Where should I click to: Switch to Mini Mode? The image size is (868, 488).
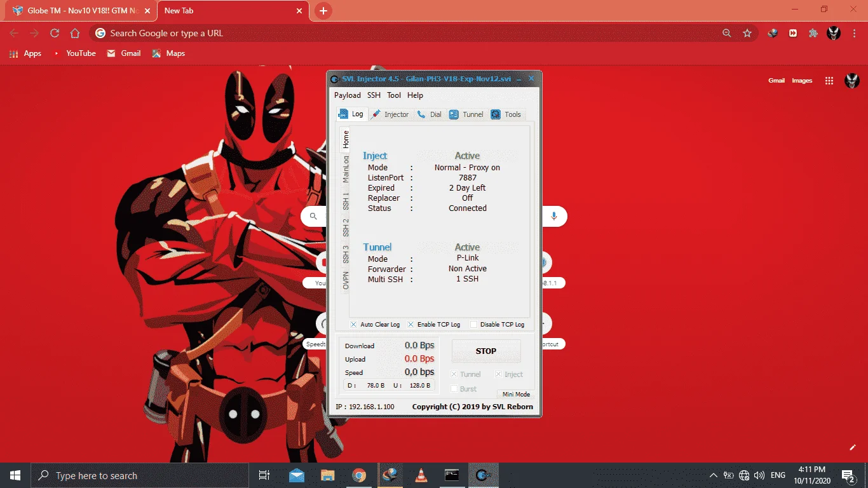516,395
